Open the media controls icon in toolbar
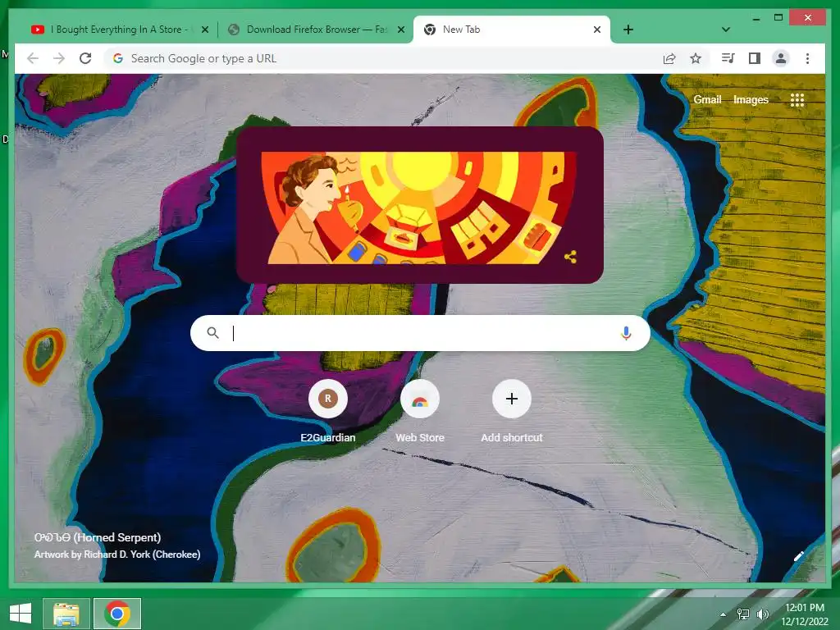840x630 pixels. pos(728,58)
